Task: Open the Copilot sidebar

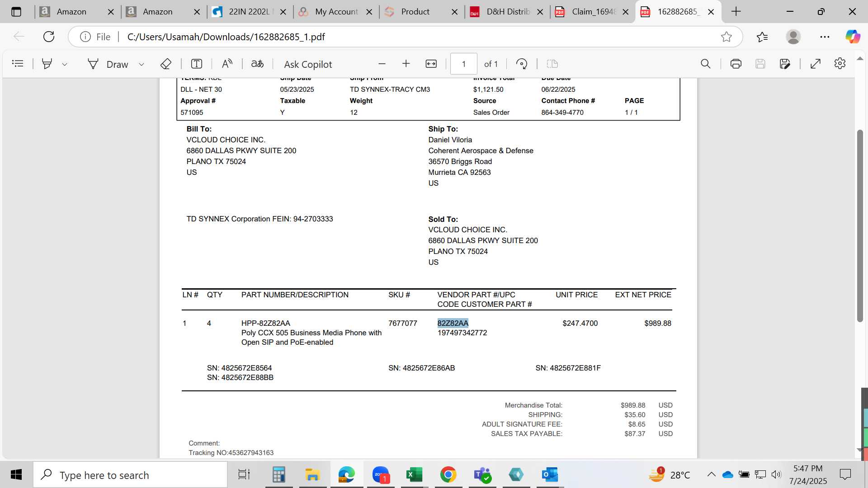Action: (x=853, y=37)
